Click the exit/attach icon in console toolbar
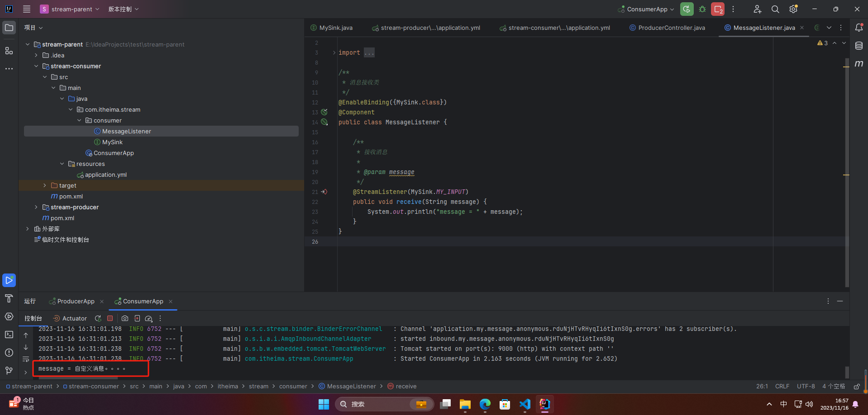This screenshot has width=868, height=415. [x=137, y=318]
